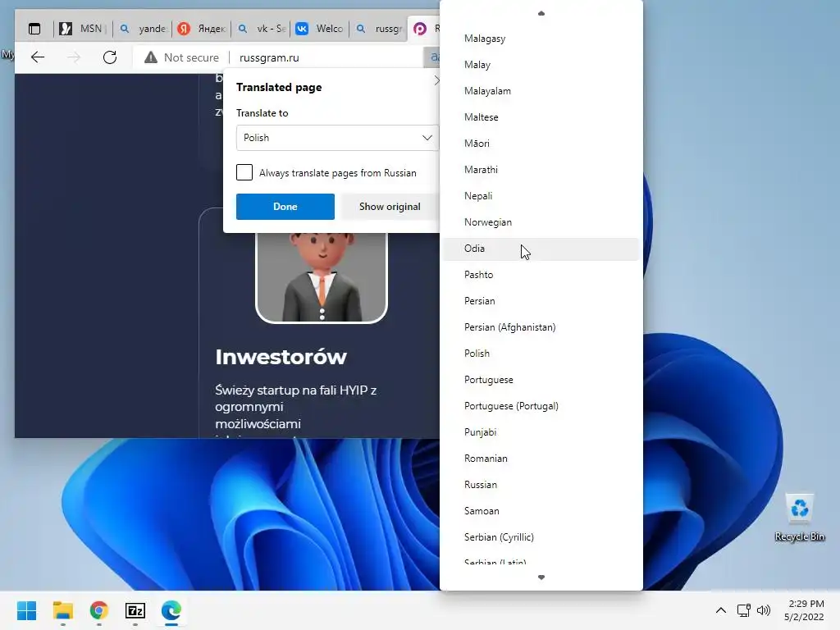Click the Edge taskbar icon
The width and height of the screenshot is (840, 630).
(171, 610)
